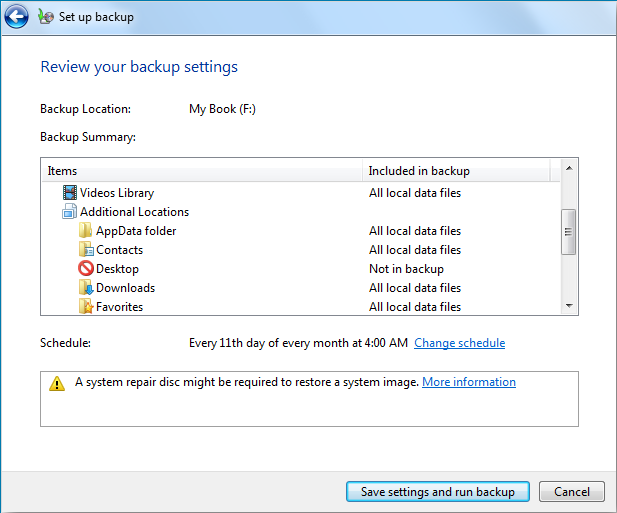Click the Desktop not-in-backup icon
The height and width of the screenshot is (513, 617).
coord(85,269)
